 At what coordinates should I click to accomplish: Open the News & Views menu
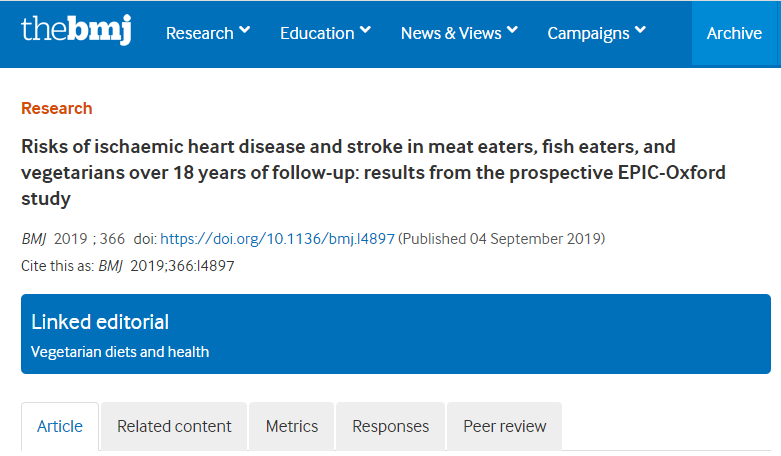point(451,33)
